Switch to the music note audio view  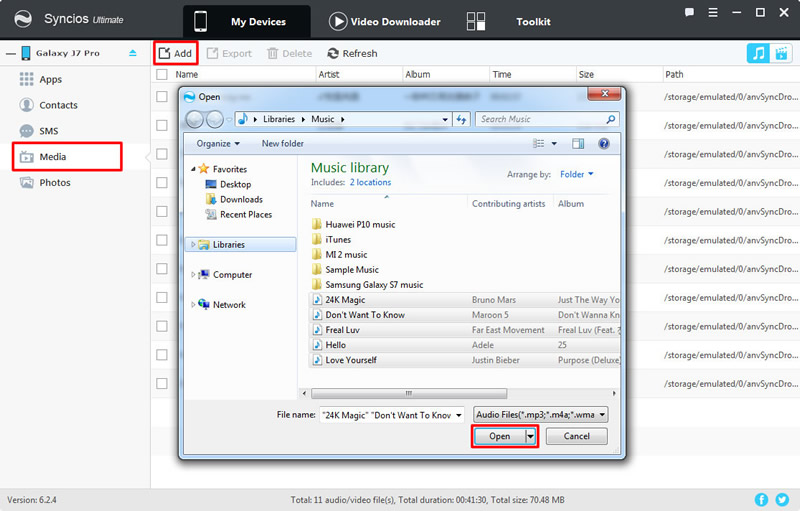pyautogui.click(x=758, y=53)
